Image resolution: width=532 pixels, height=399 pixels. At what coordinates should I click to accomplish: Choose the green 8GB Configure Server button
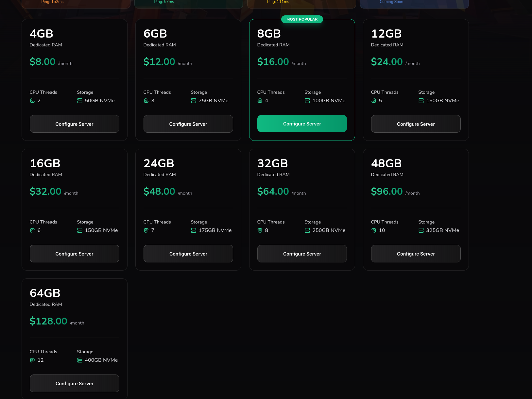click(x=302, y=124)
